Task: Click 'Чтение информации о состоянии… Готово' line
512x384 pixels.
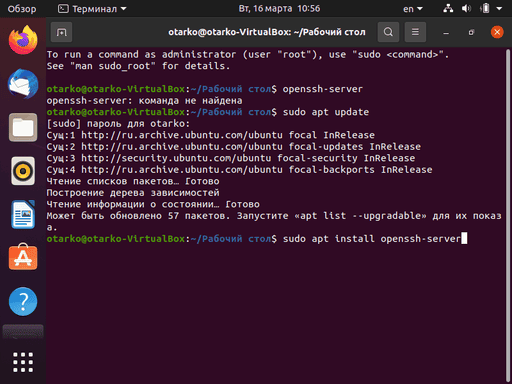Action: coord(153,204)
